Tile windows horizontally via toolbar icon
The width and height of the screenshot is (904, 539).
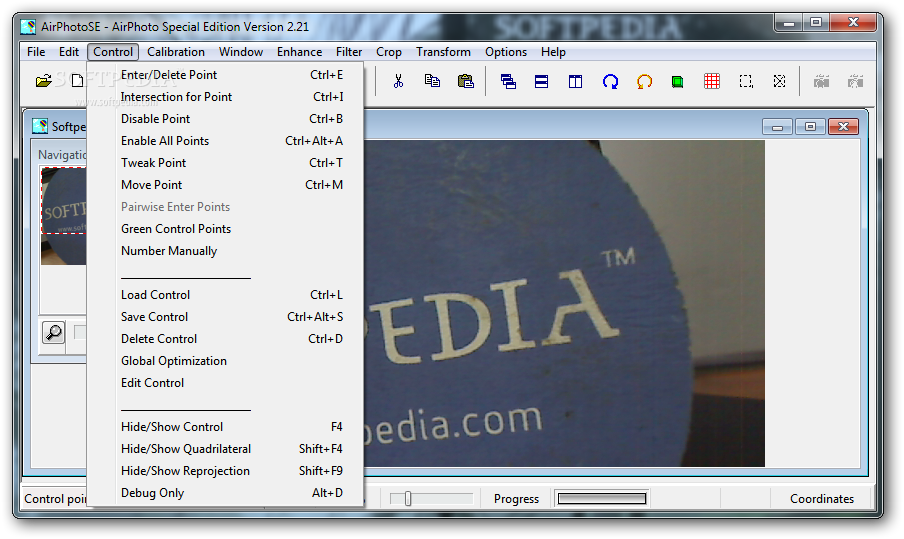541,81
